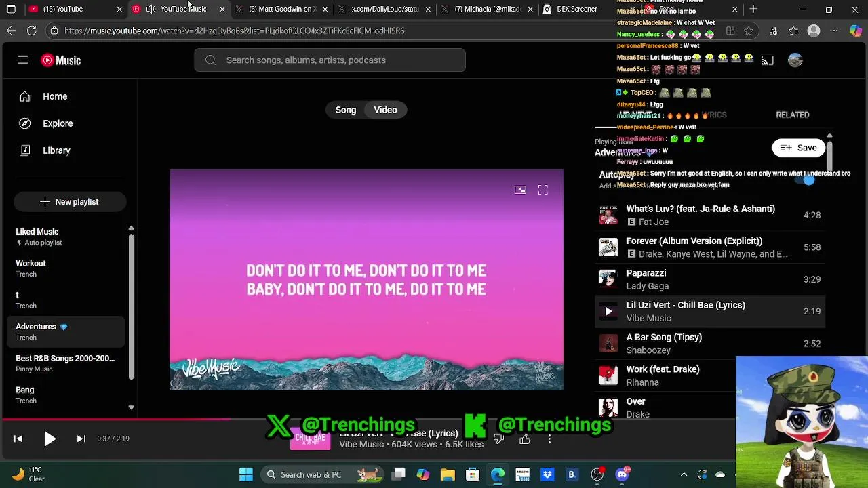Switch to the x.com/DailyLoud tab
Viewport: 868px width, 488px height.
tap(384, 9)
